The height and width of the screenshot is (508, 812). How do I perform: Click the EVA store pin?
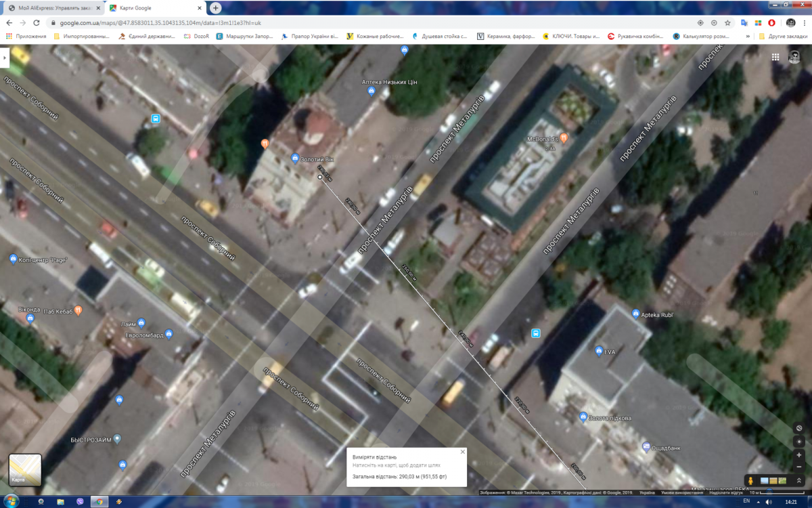tap(599, 351)
